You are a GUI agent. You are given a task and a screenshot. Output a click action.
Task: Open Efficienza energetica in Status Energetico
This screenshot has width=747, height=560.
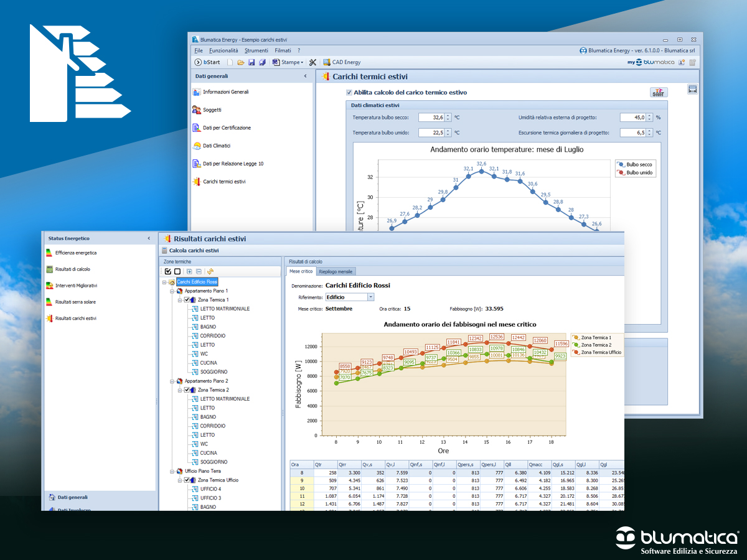click(70, 253)
